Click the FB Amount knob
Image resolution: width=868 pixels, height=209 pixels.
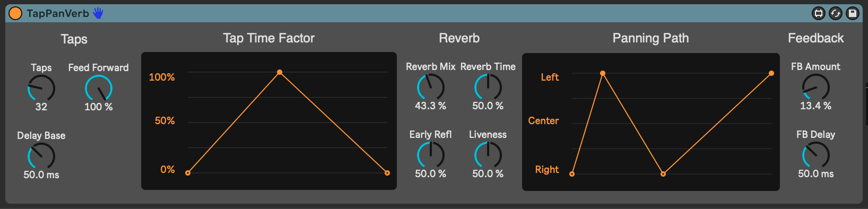pyautogui.click(x=816, y=87)
